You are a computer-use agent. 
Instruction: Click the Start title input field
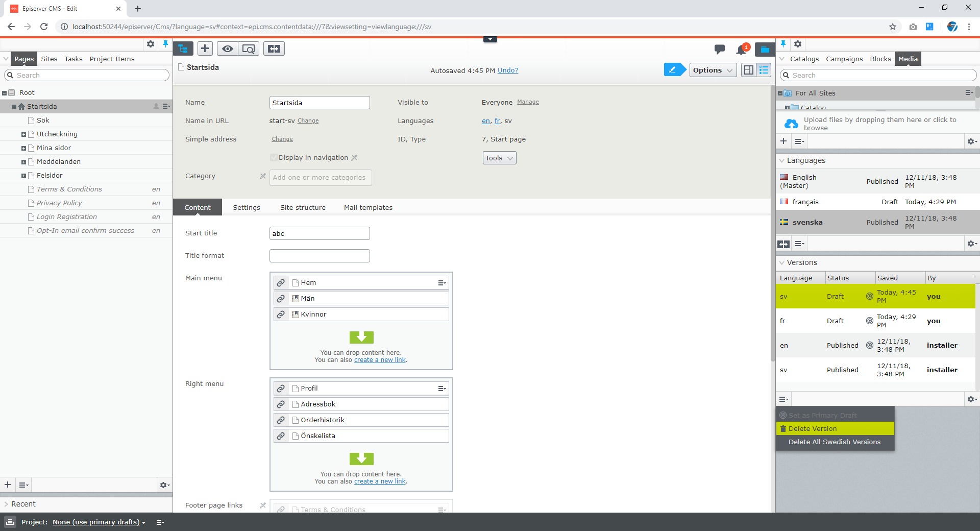(320, 233)
